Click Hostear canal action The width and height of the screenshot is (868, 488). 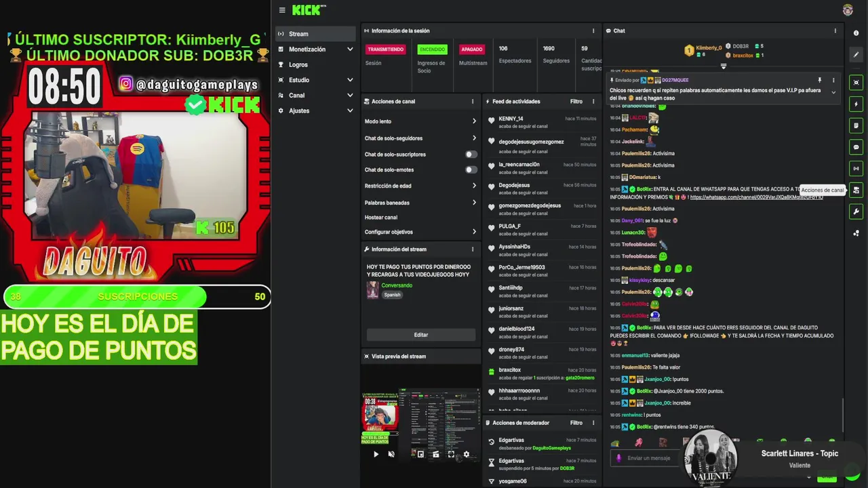pos(381,218)
